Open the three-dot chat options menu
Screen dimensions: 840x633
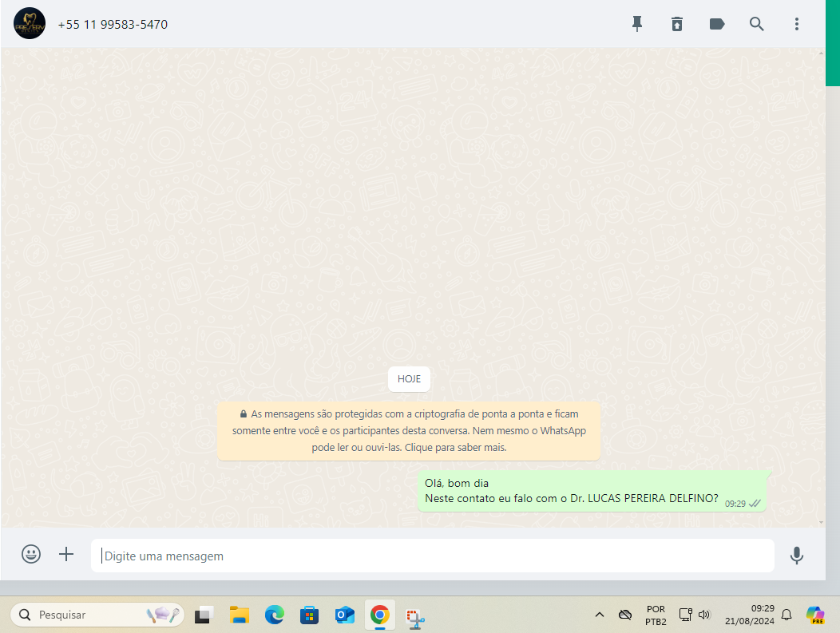click(x=796, y=24)
